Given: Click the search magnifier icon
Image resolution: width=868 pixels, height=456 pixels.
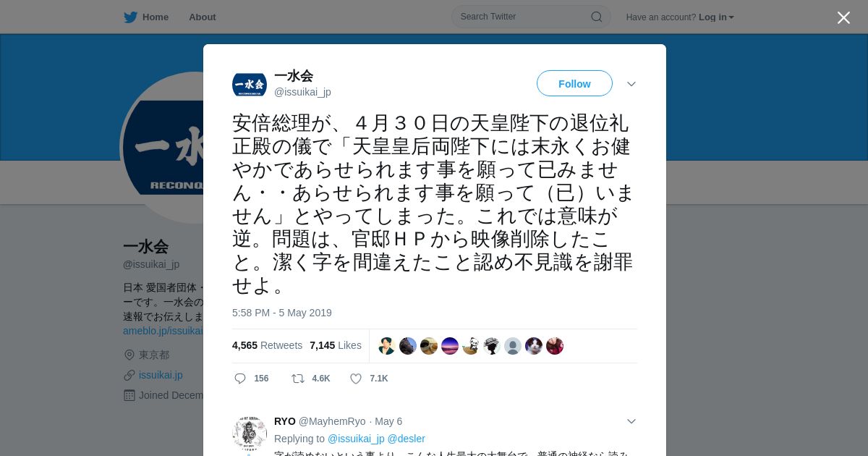Looking at the screenshot, I should [597, 17].
